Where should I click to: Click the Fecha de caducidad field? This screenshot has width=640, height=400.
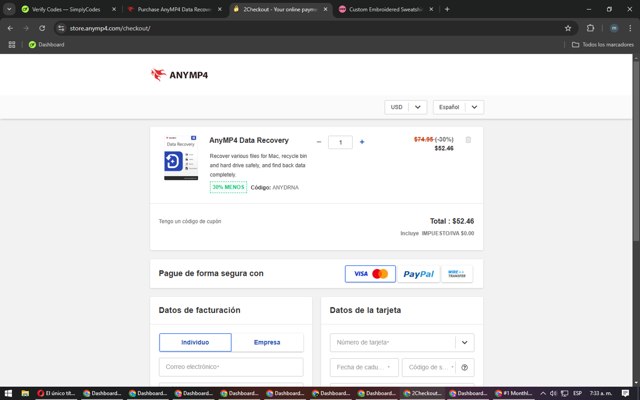point(364,367)
